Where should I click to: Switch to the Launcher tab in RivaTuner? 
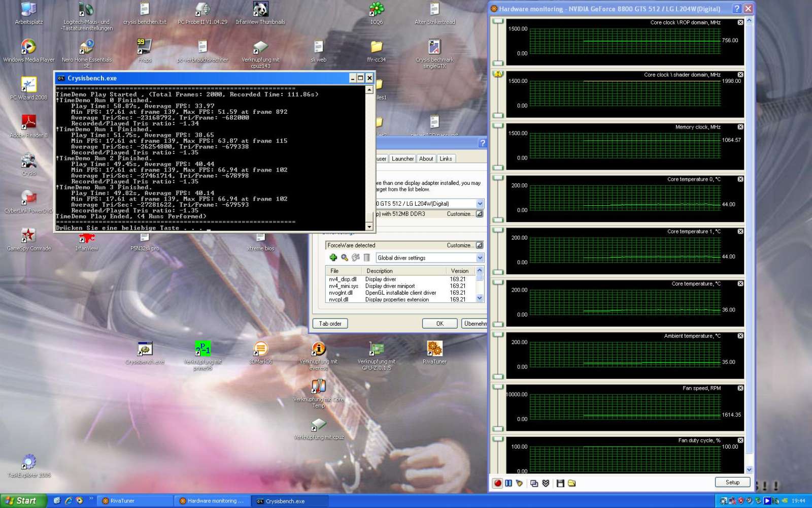(402, 159)
